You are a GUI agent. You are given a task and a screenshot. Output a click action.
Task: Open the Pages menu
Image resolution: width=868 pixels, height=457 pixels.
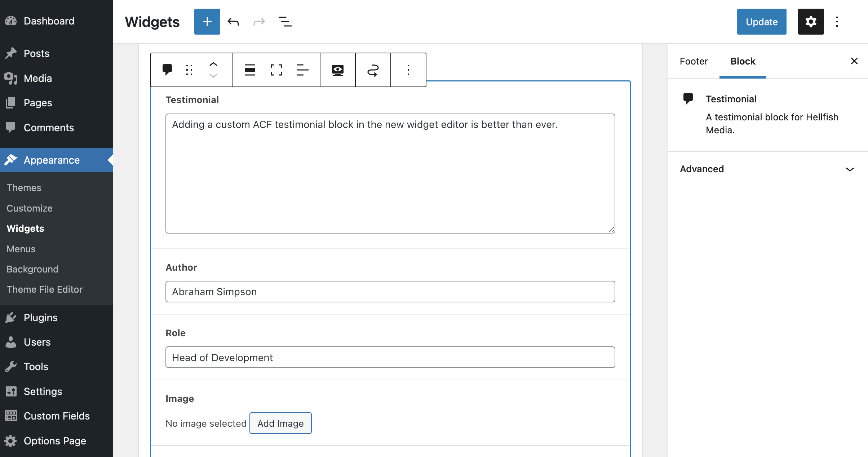(x=57, y=103)
